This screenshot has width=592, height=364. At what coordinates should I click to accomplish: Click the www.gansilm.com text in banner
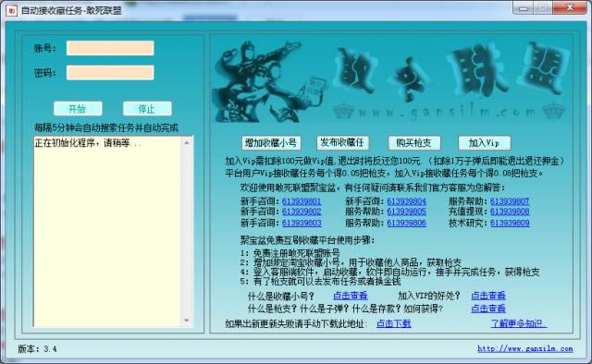[447, 112]
